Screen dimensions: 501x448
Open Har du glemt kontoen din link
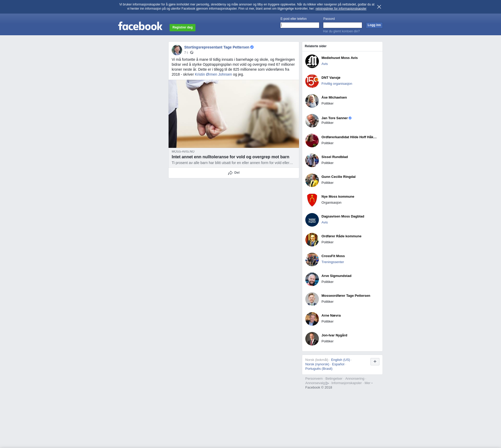click(x=341, y=31)
